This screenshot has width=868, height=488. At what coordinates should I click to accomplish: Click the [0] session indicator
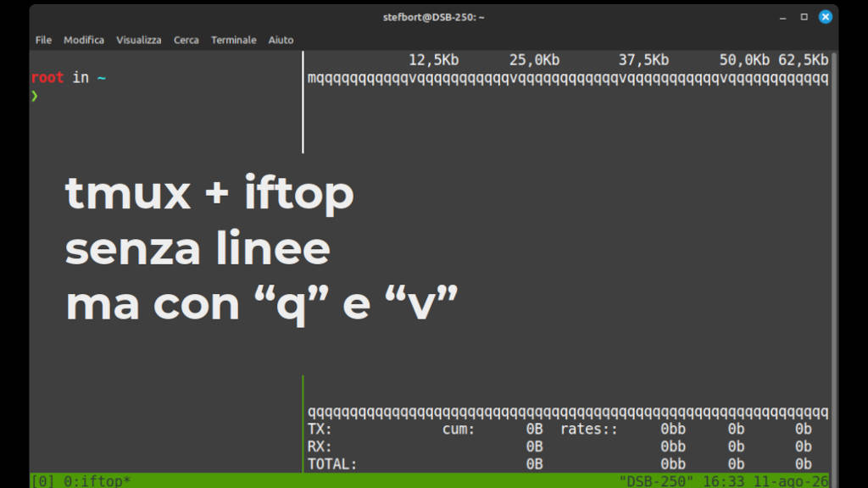pyautogui.click(x=42, y=481)
